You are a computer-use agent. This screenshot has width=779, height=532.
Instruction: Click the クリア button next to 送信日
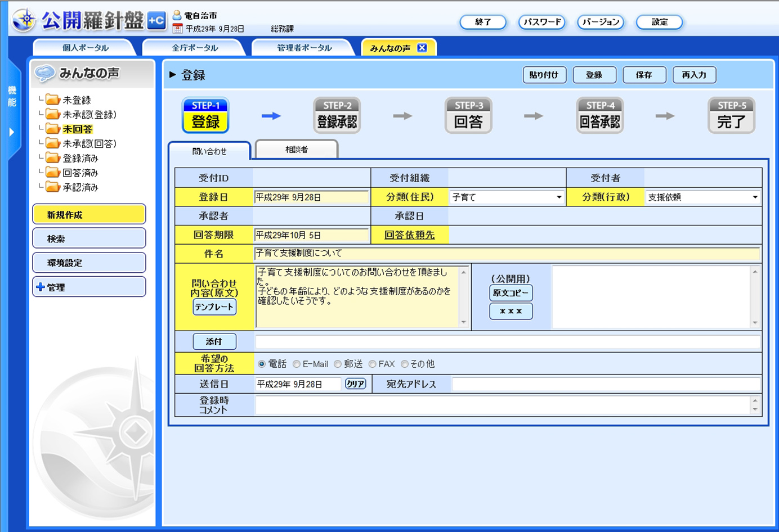pos(355,384)
